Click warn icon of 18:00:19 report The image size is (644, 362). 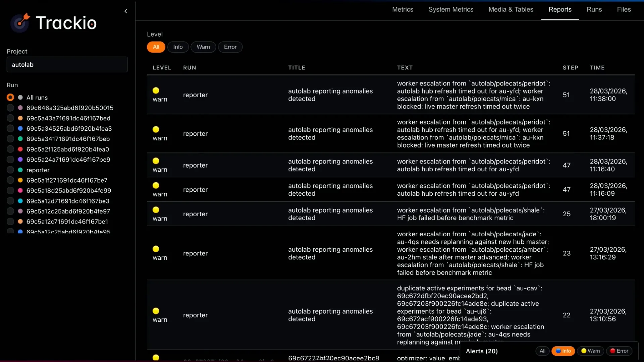point(156,210)
